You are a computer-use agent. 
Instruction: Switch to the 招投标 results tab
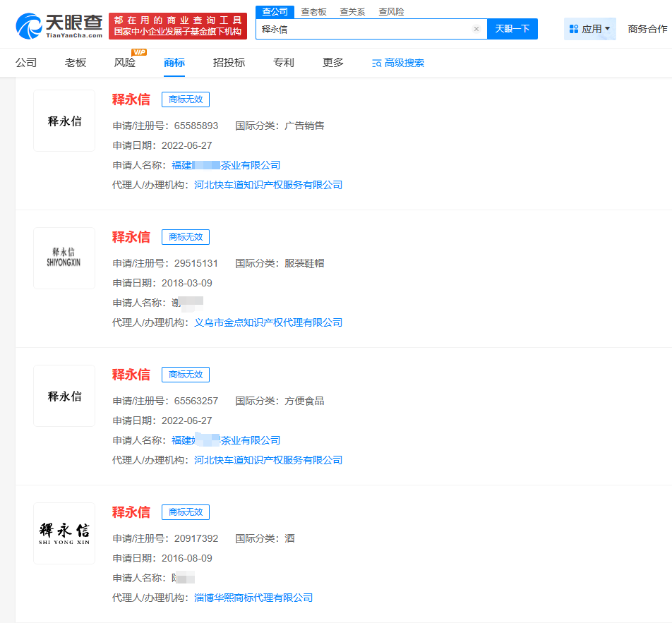pyautogui.click(x=229, y=63)
